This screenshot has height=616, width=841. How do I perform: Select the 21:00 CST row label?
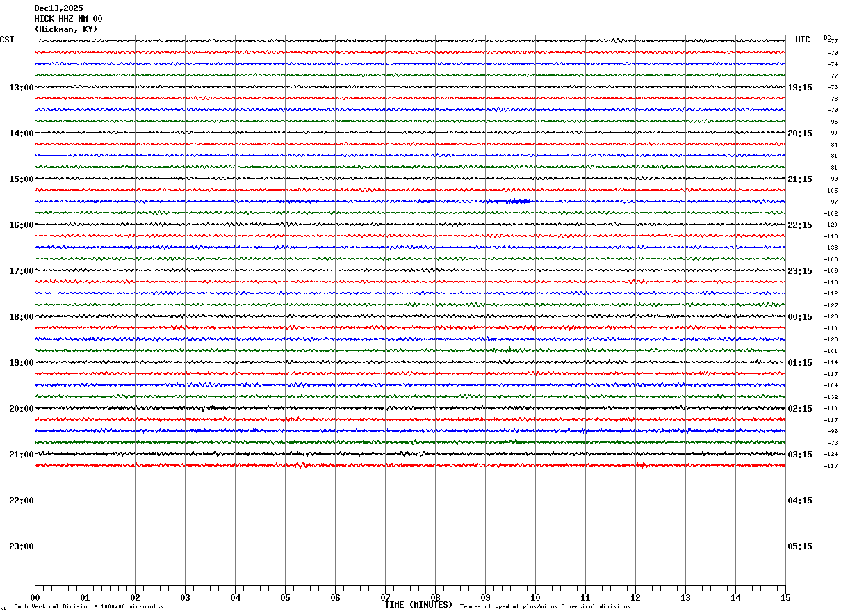click(21, 455)
